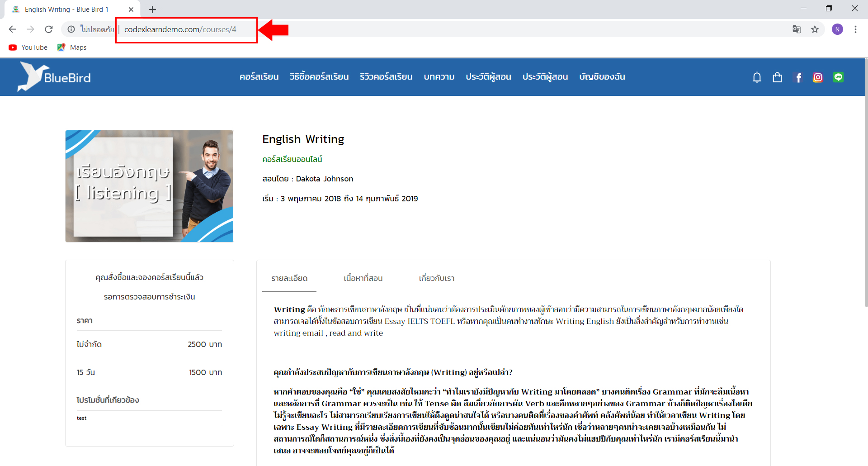Viewport: 868px width, 466px height.
Task: Click the Google Translate icon
Action: tap(797, 29)
